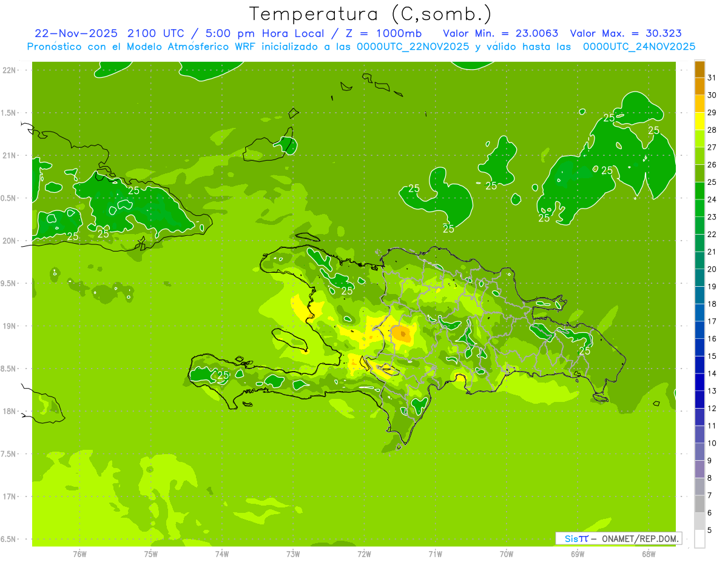Click the "18N" latitude axis label
The image size is (728, 562).
coord(10,412)
